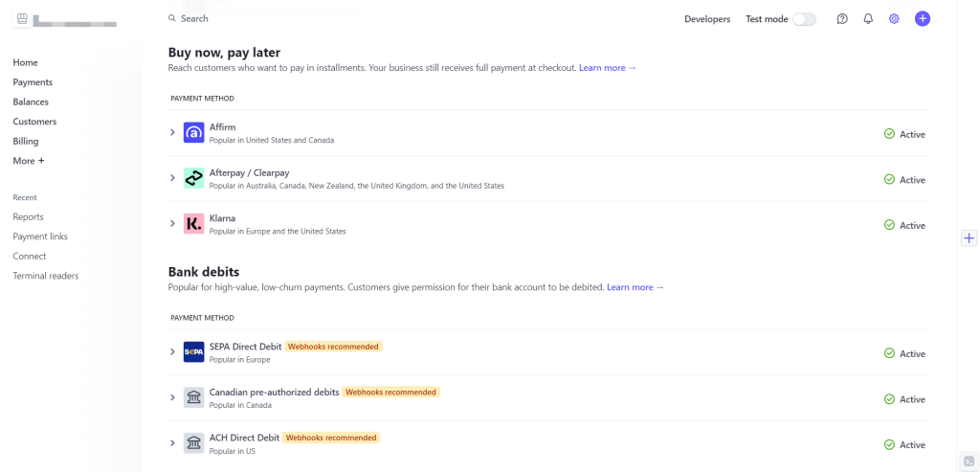Click the Klarna logo icon
This screenshot has width=980, height=472.
[193, 224]
